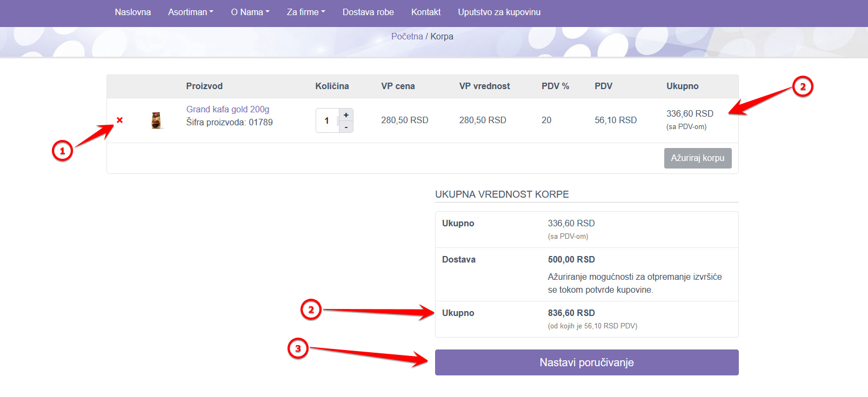Viewport: 868px width, 397px height.
Task: Expand the Asortiman dropdown menu
Action: click(190, 12)
